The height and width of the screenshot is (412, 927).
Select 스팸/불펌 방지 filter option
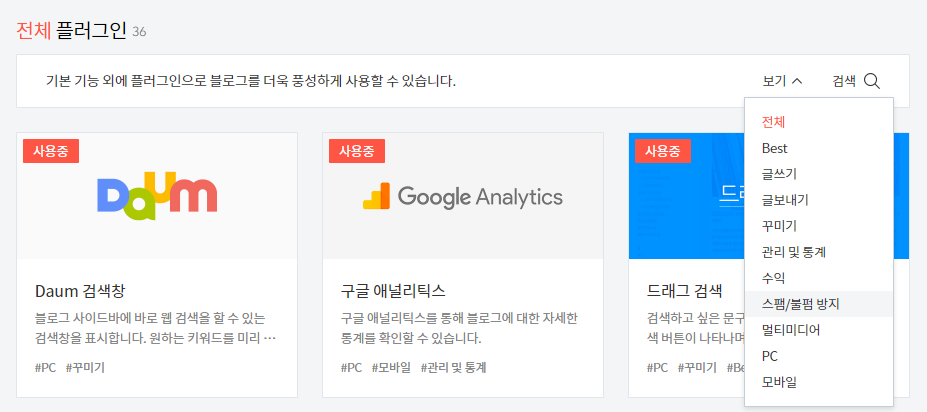(819, 304)
